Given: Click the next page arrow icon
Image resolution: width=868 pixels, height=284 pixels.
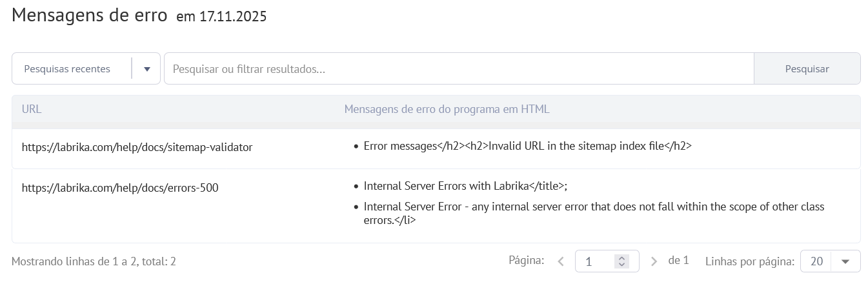Looking at the screenshot, I should pyautogui.click(x=654, y=261).
